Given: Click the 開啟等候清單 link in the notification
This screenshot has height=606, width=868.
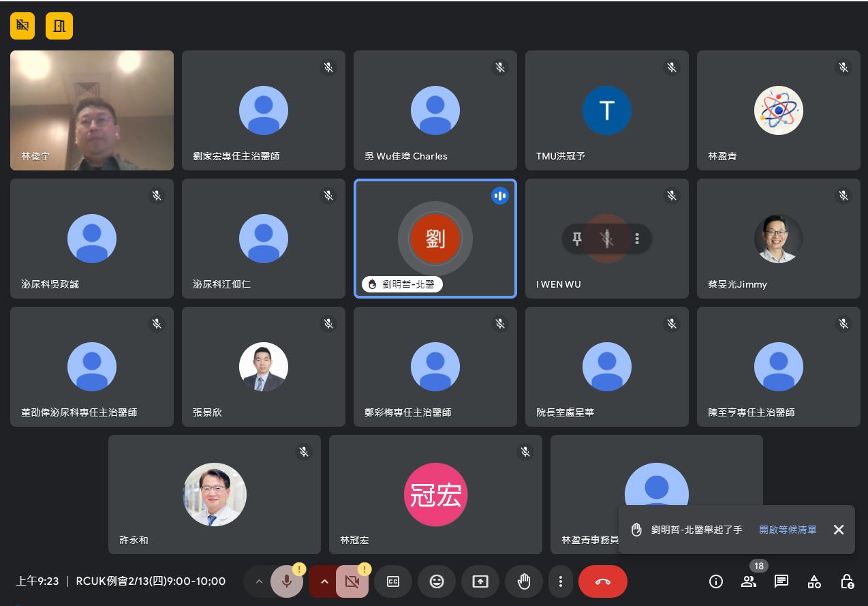Looking at the screenshot, I should (x=788, y=530).
